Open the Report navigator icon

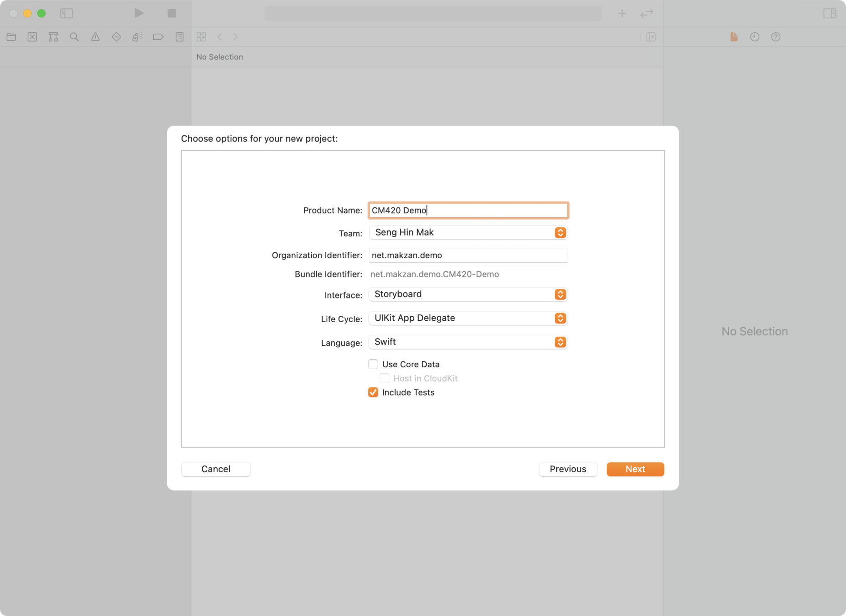click(180, 37)
